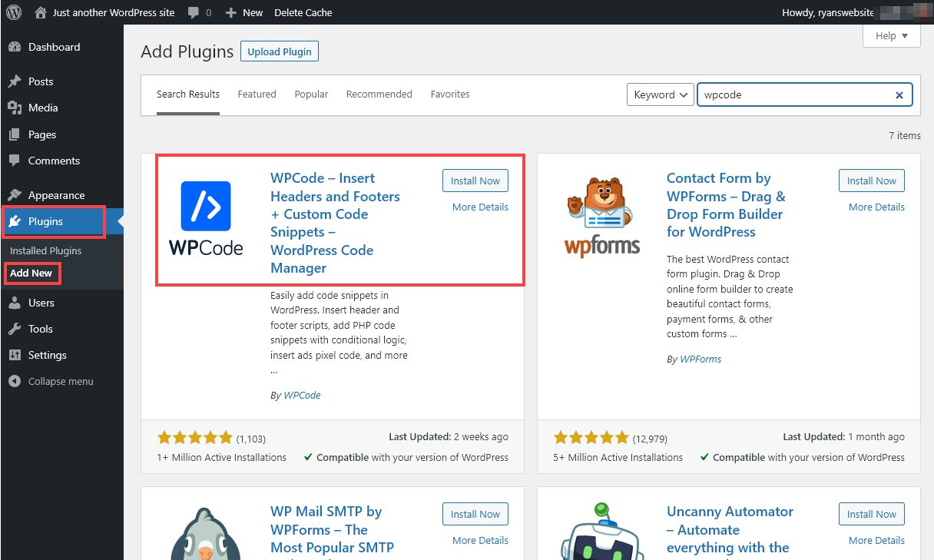Open the WordPress logo menu in admin bar
Viewport: 934px width, 560px height.
[13, 12]
